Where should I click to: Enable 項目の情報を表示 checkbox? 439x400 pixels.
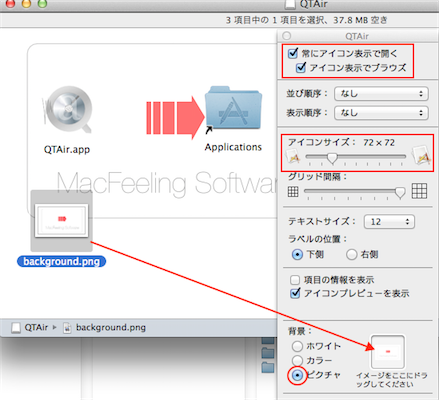[295, 280]
